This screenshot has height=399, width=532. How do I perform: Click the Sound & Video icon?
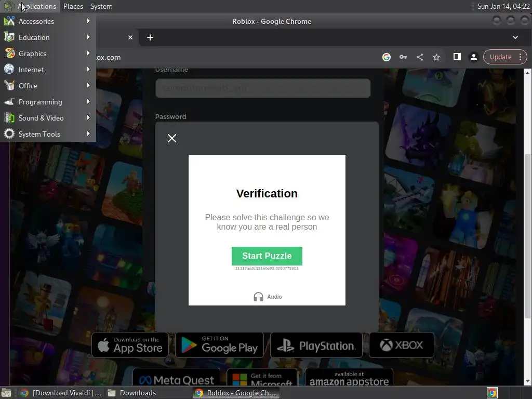tap(9, 118)
